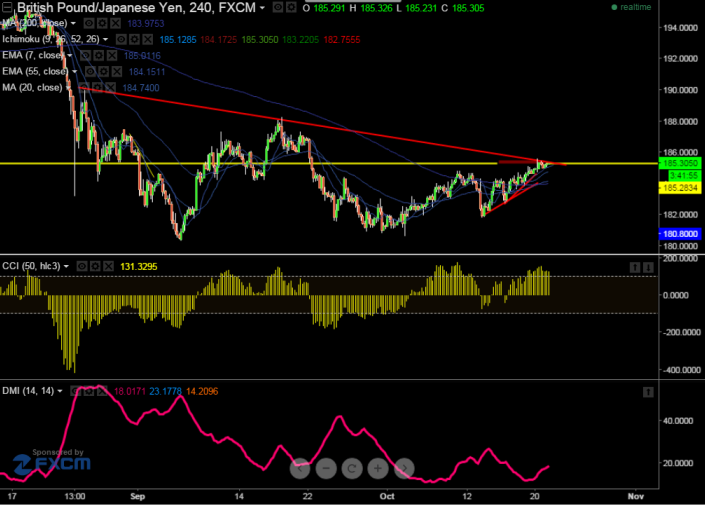Click the MA 200 value 183.9753

tap(146, 23)
